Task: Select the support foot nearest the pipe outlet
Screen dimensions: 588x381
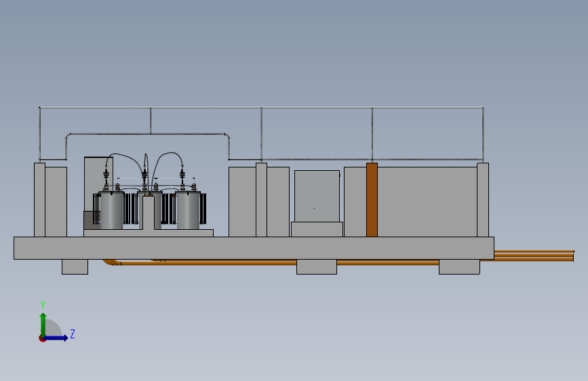Action: point(459,266)
